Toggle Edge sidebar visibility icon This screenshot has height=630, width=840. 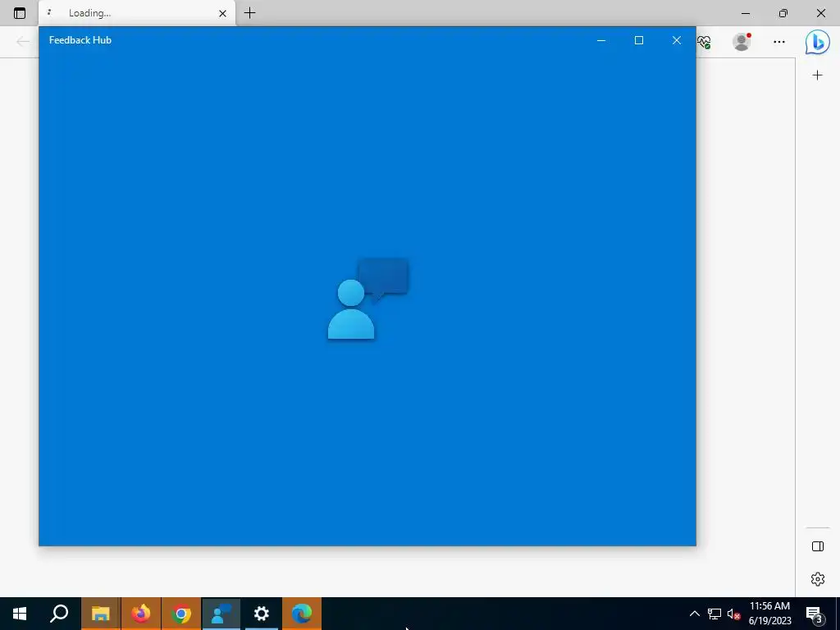[x=818, y=546]
